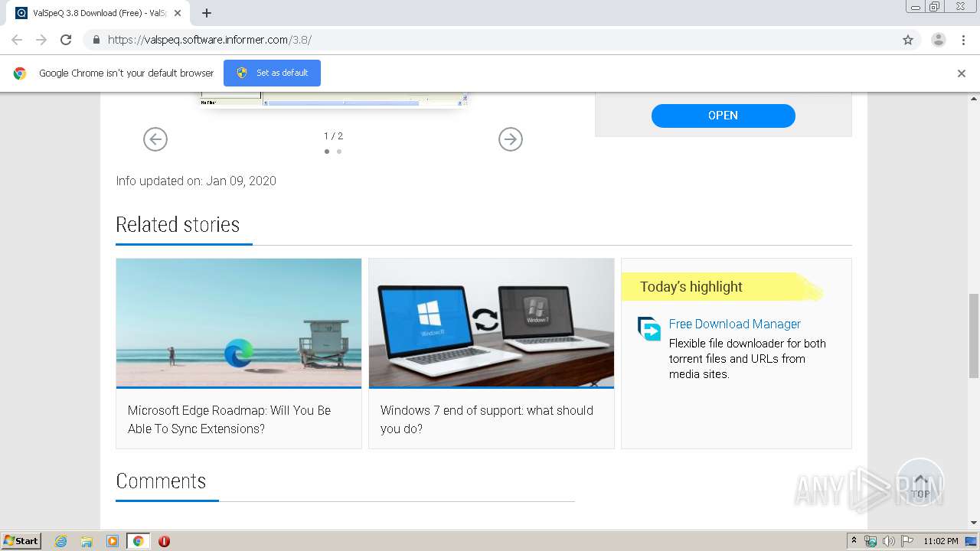Click the scrollbar up arrow
The image size is (980, 551).
coord(974,99)
